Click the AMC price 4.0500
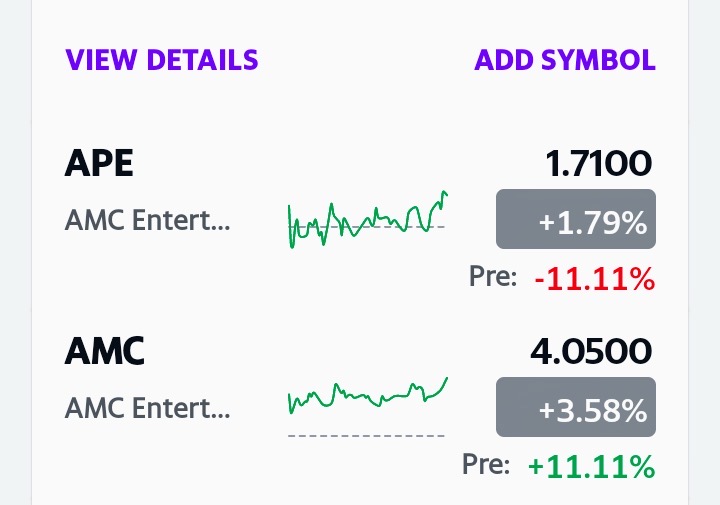Viewport: 720px width, 505px height. point(591,351)
